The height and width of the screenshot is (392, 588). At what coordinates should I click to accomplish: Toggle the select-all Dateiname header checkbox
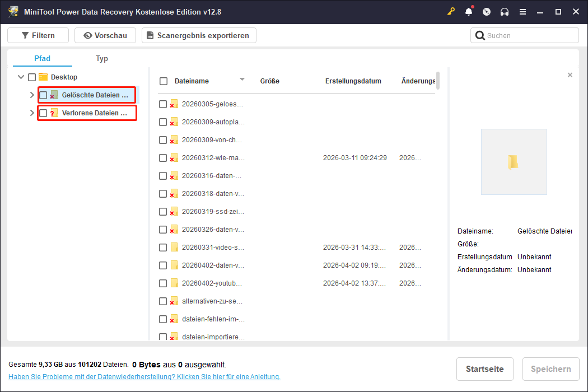pyautogui.click(x=164, y=81)
